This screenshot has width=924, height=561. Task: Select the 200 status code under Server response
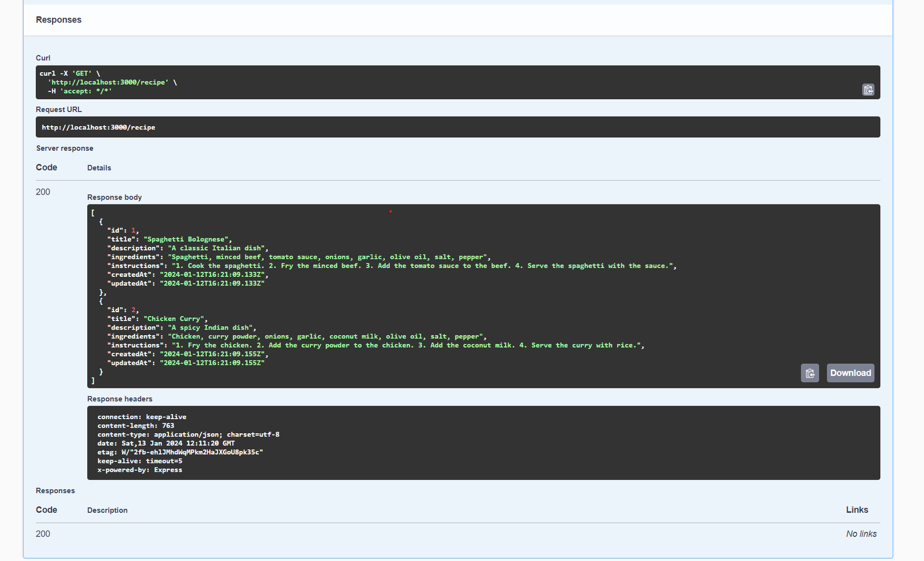tap(43, 192)
